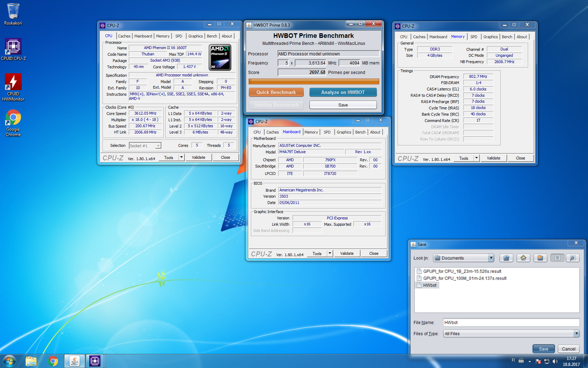
Task: Click Validate in left CPU-Z window
Action: point(198,157)
